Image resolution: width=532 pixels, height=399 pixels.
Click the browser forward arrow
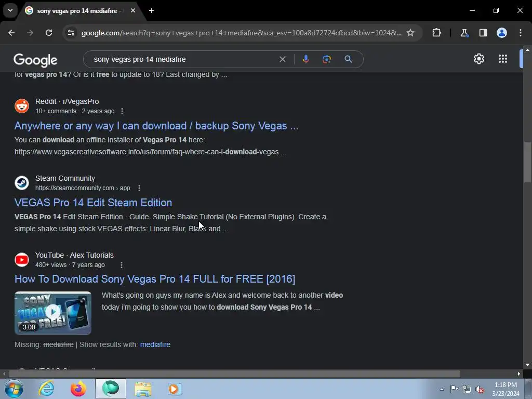click(x=30, y=33)
